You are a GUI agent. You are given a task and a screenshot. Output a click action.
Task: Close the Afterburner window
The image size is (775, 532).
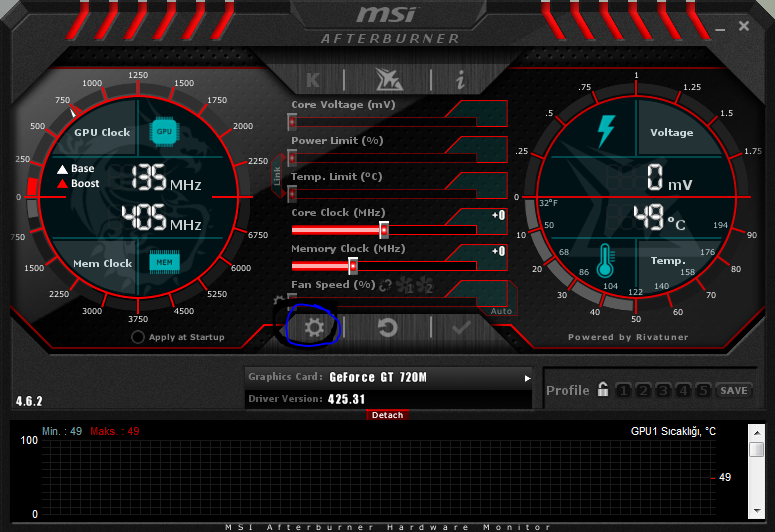pos(744,26)
